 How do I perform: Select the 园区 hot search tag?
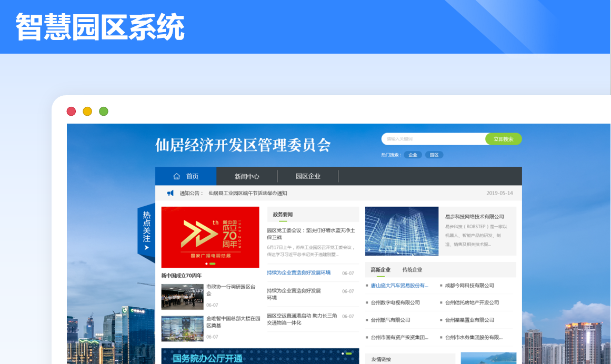(434, 155)
